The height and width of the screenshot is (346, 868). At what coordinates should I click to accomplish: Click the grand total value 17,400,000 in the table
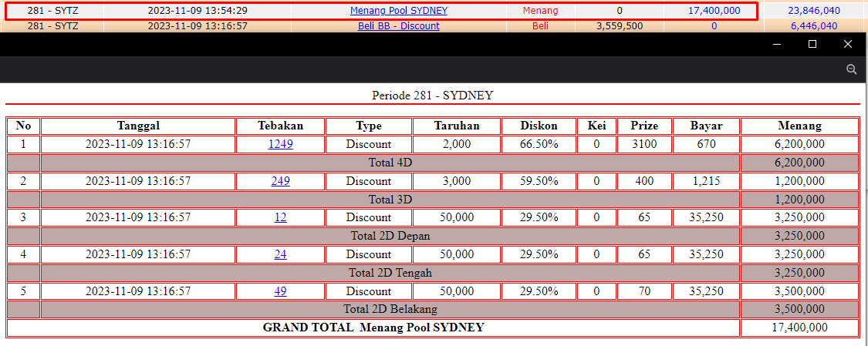coord(800,328)
